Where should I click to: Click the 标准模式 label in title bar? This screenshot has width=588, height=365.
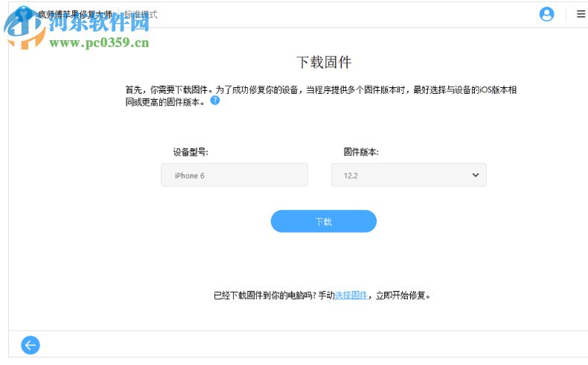click(x=141, y=15)
